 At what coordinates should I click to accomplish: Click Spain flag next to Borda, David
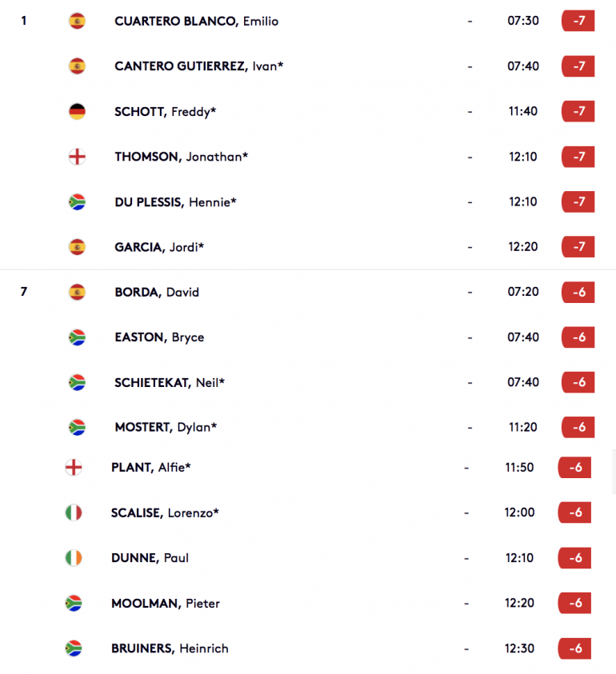[77, 293]
